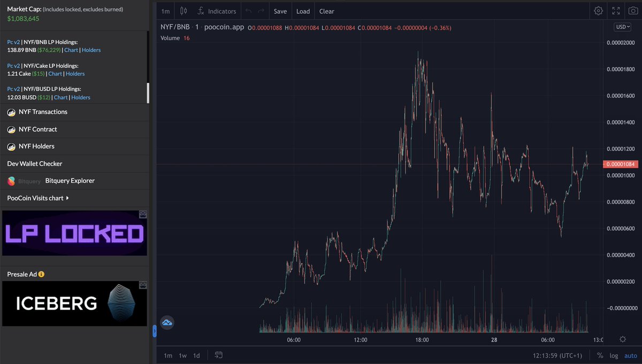Close the ICEBERG ad badge

[143, 285]
